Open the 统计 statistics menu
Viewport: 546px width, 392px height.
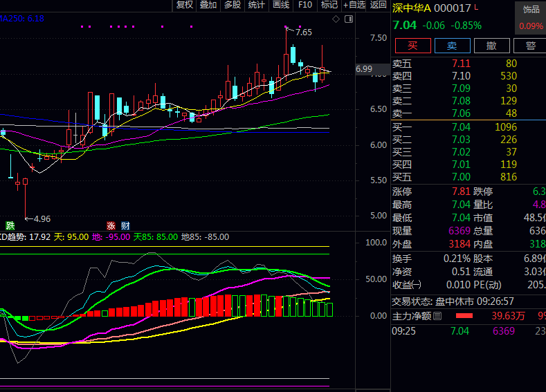tap(257, 6)
